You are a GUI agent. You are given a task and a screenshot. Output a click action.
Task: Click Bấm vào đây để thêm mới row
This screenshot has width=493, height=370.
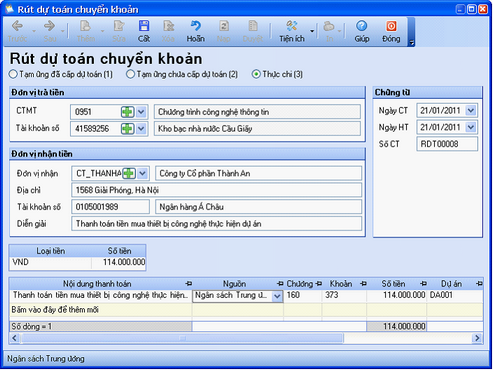click(246, 310)
